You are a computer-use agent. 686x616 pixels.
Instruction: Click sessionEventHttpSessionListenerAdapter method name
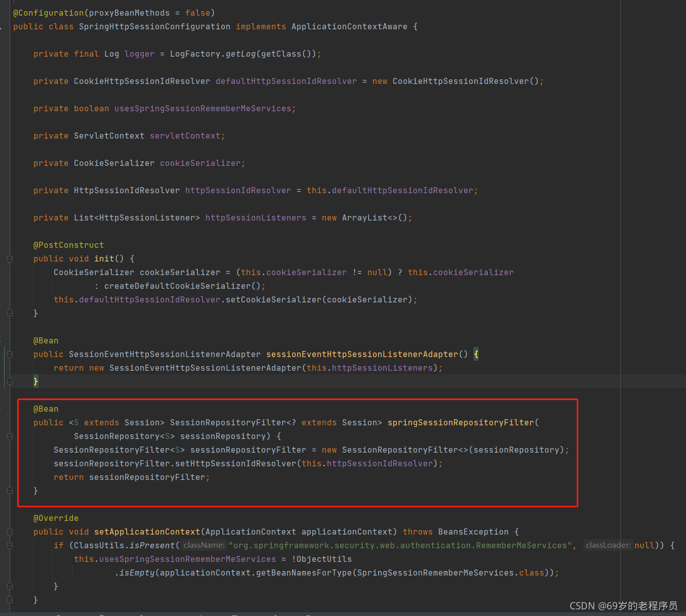point(362,355)
